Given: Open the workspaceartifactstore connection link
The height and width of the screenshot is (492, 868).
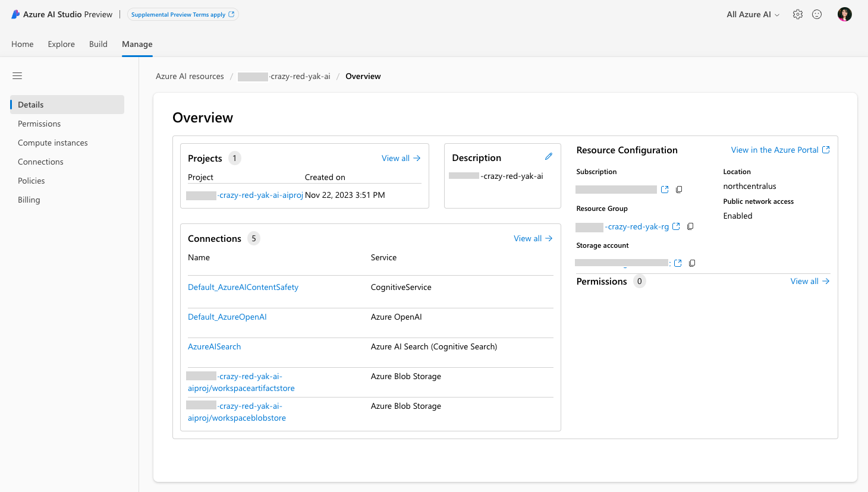Looking at the screenshot, I should 241,382.
